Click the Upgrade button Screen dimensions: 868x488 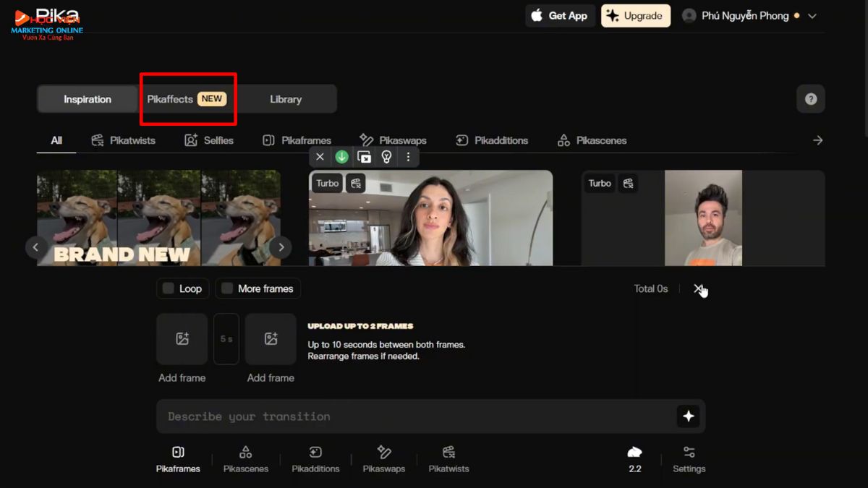click(636, 16)
